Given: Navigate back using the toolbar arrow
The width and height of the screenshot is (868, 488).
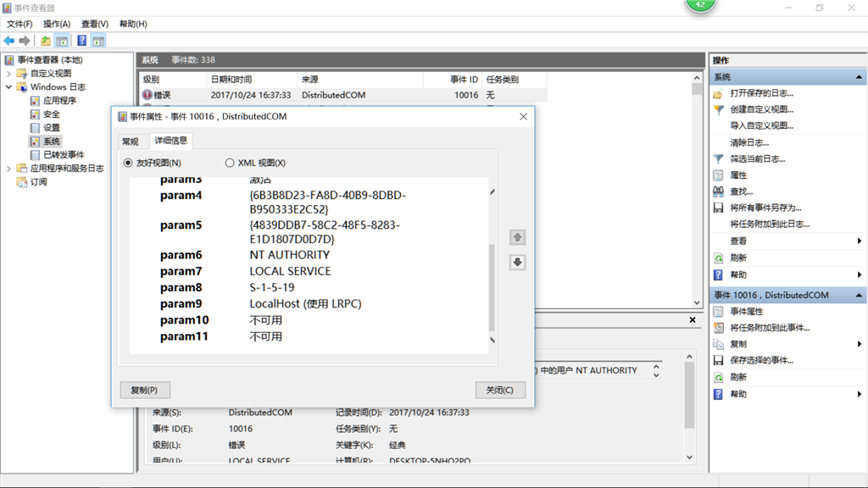Looking at the screenshot, I should 8,39.
